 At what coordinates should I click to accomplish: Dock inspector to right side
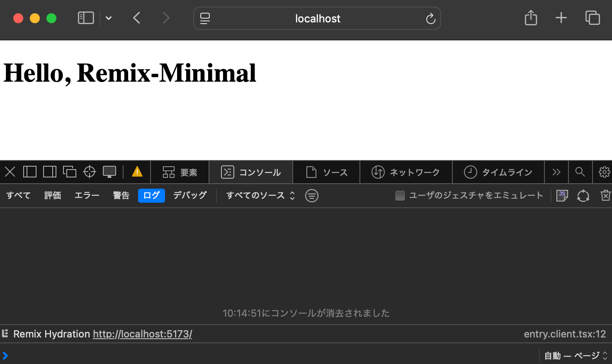pyautogui.click(x=50, y=172)
